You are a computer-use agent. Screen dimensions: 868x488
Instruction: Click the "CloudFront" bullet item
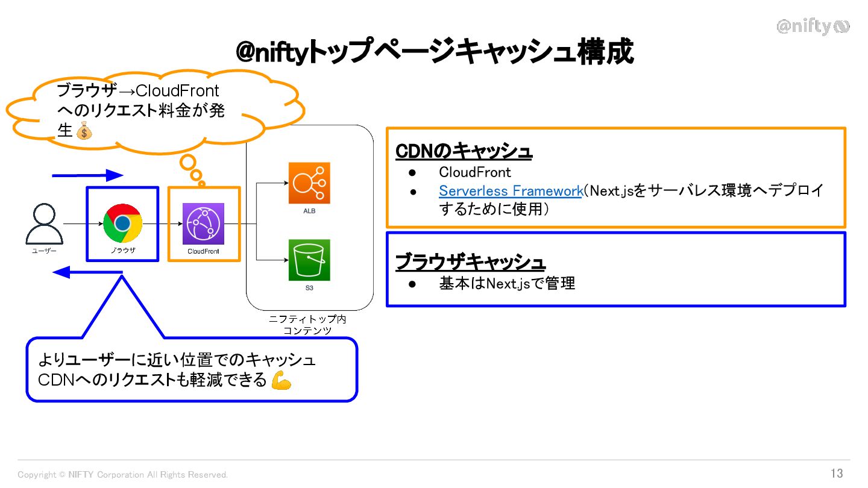(x=475, y=172)
